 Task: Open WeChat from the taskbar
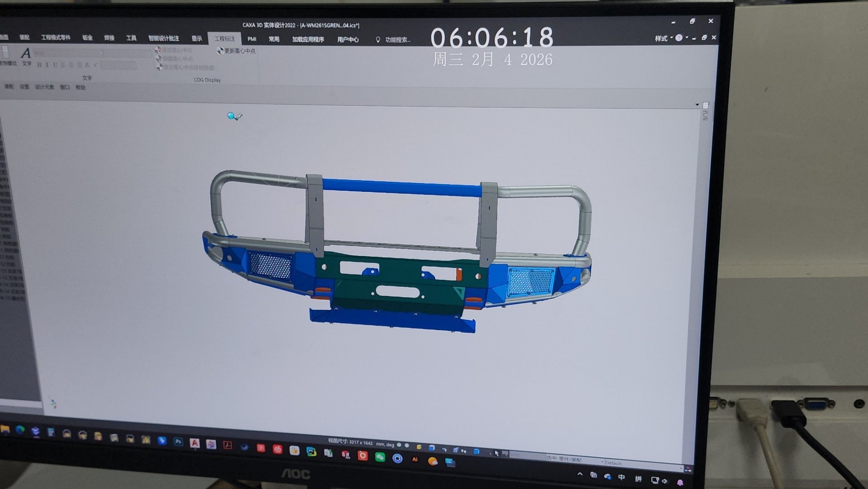click(x=380, y=457)
